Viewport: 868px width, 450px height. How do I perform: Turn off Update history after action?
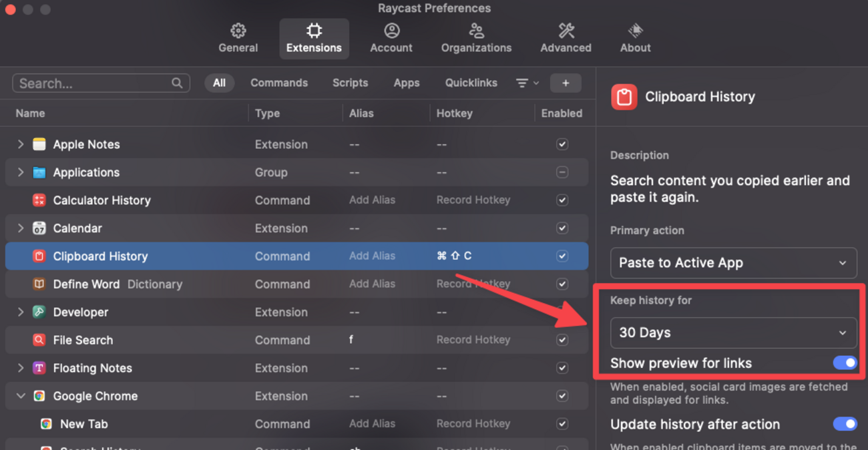tap(845, 424)
